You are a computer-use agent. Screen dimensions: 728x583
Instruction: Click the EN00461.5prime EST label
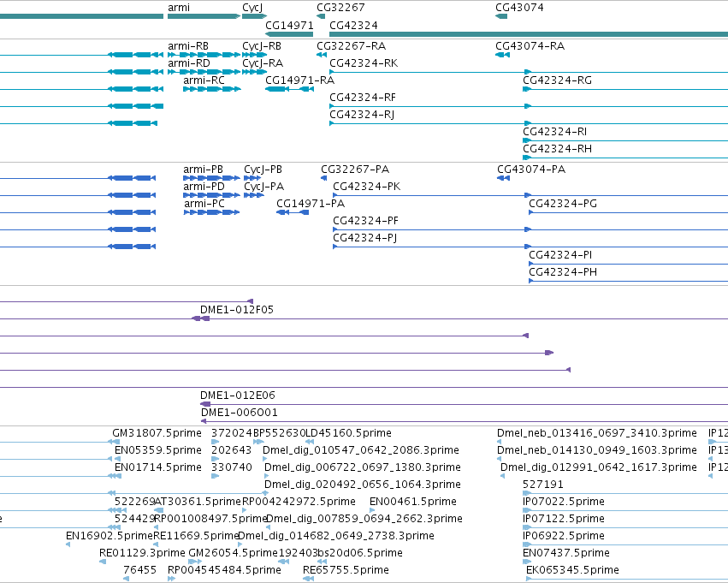pyautogui.click(x=413, y=503)
